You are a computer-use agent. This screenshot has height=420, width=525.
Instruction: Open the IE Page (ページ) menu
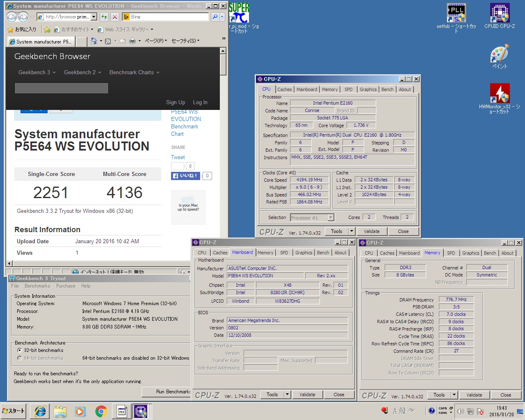tap(156, 41)
